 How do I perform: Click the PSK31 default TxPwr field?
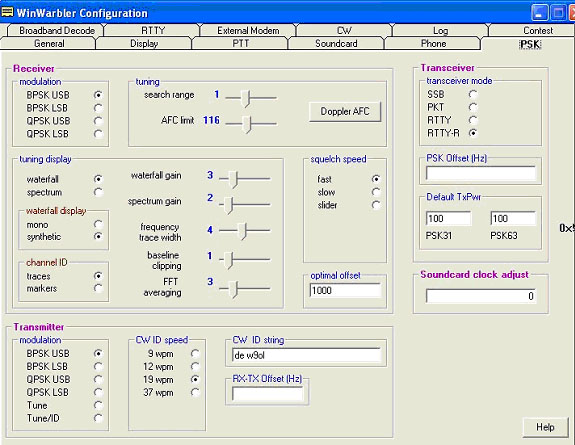[x=448, y=218]
